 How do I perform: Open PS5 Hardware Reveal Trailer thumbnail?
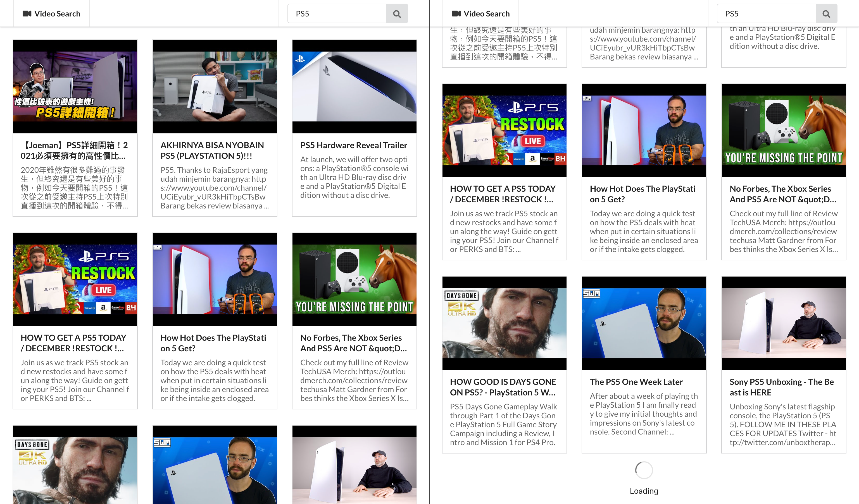[x=354, y=86]
